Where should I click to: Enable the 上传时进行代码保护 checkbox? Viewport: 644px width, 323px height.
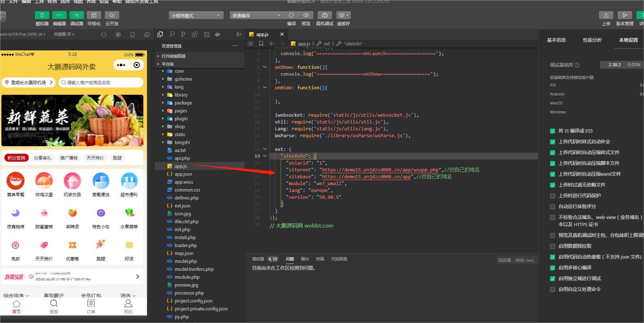click(x=553, y=196)
